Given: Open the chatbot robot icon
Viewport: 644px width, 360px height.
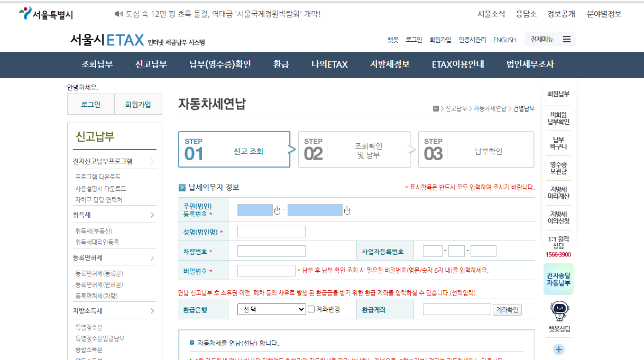Looking at the screenshot, I should point(559,310).
